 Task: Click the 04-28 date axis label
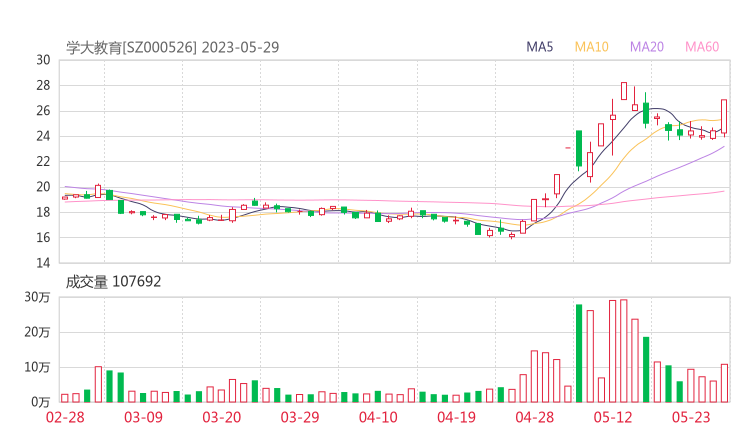click(534, 417)
